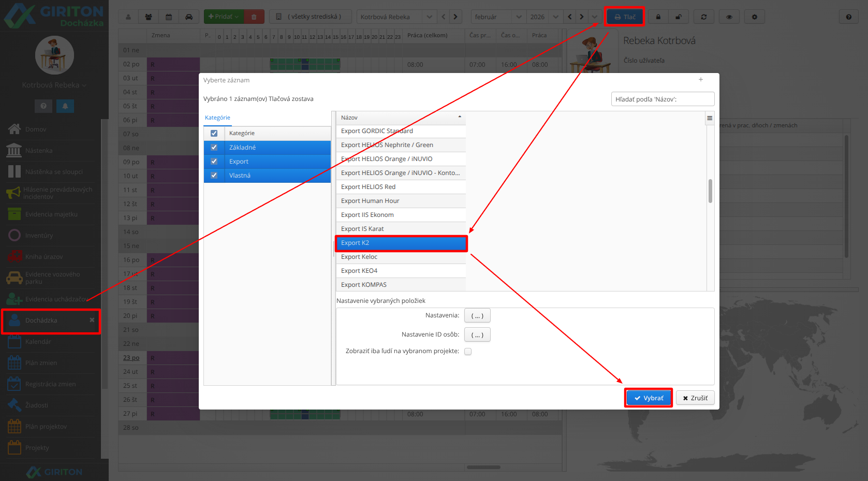
Task: Click the question mark button under user avatar
Action: 43,106
